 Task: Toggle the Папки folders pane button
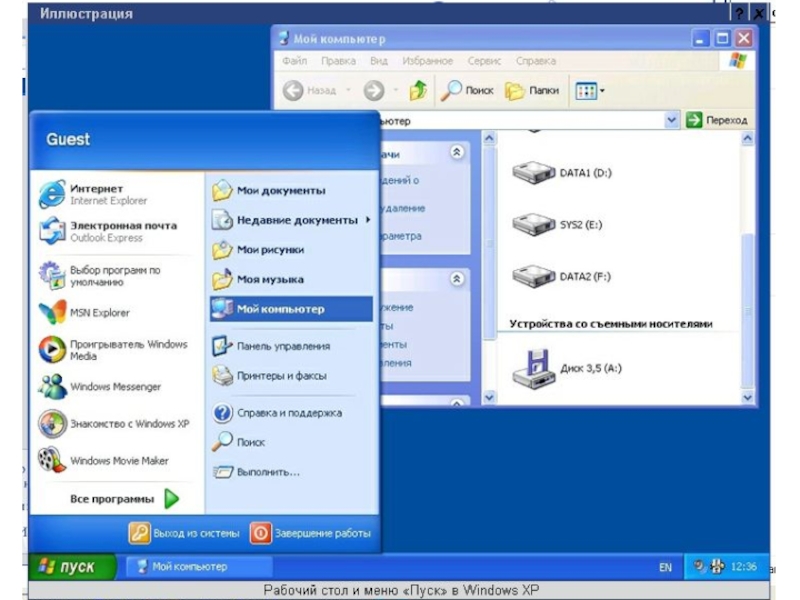[x=533, y=91]
